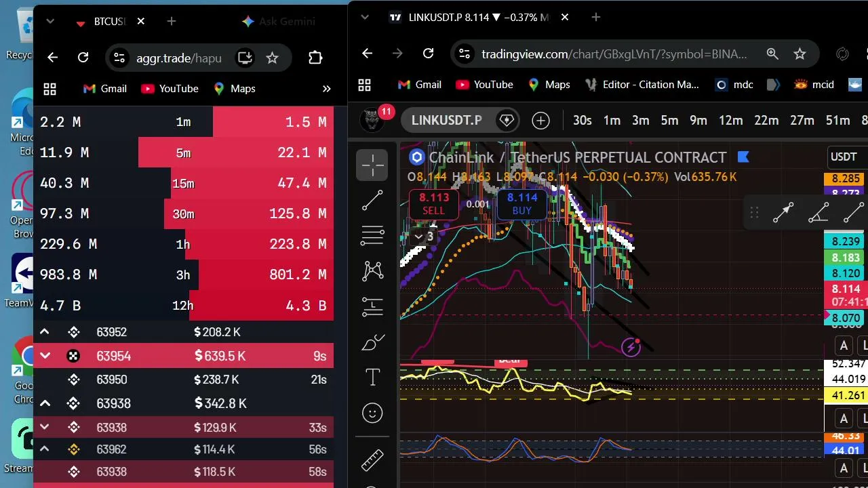View site information in TradingView address bar
868x488 pixels.
coord(463,54)
